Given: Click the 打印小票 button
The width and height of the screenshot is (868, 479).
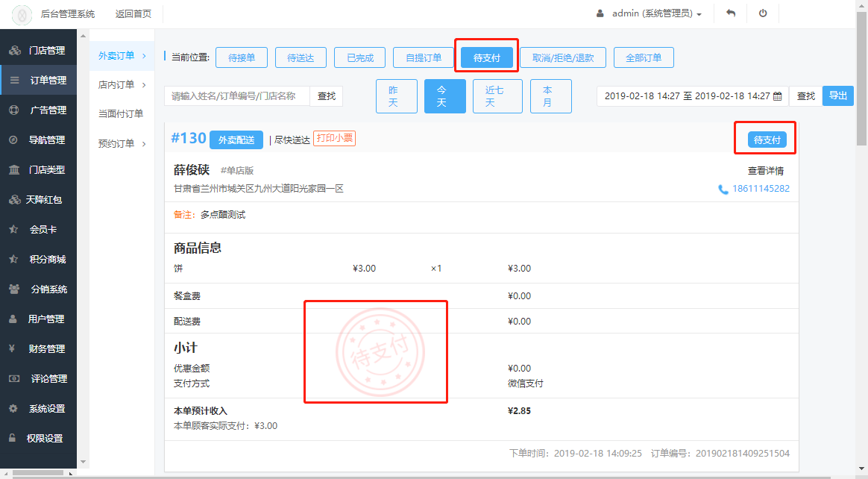Looking at the screenshot, I should point(334,138).
